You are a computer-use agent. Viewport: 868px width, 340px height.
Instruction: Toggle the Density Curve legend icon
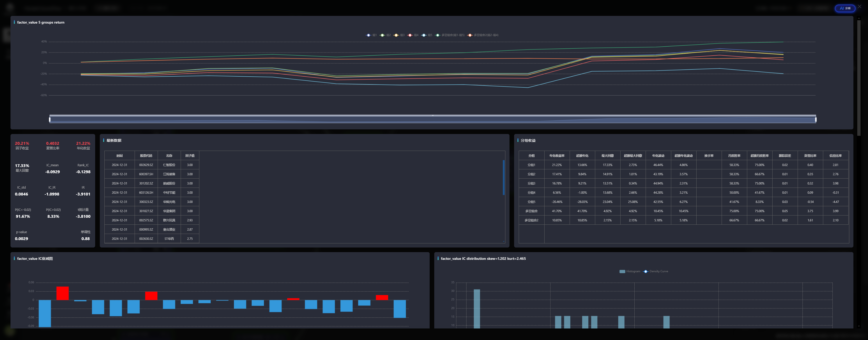[646, 271]
